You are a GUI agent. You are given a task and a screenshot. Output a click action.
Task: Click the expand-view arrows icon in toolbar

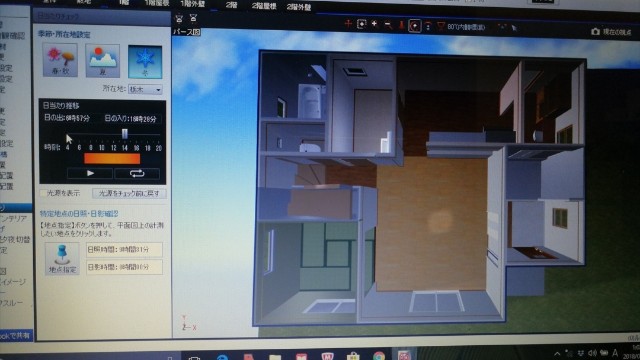coord(502,27)
